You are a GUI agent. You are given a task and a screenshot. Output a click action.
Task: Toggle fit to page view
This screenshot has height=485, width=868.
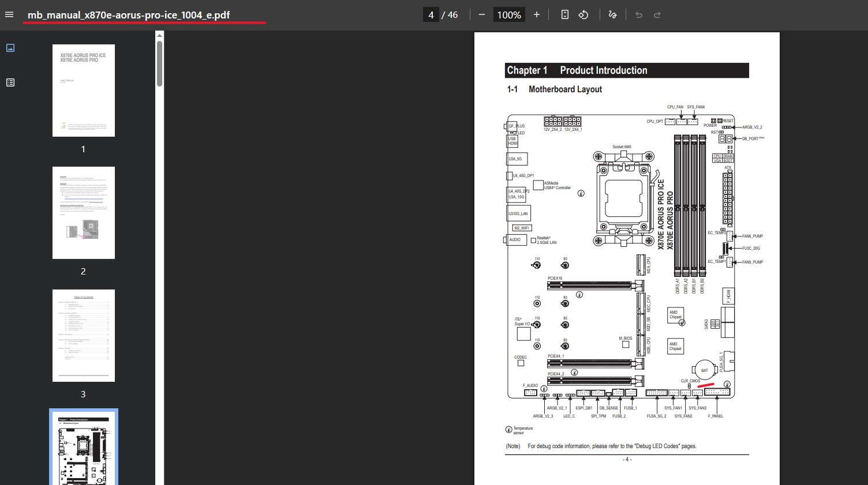tap(565, 14)
